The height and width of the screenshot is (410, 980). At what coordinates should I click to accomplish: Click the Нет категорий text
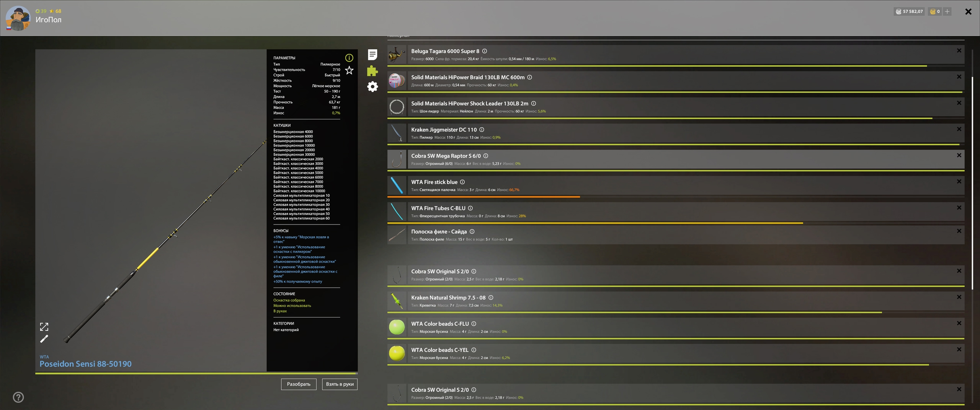coord(286,330)
